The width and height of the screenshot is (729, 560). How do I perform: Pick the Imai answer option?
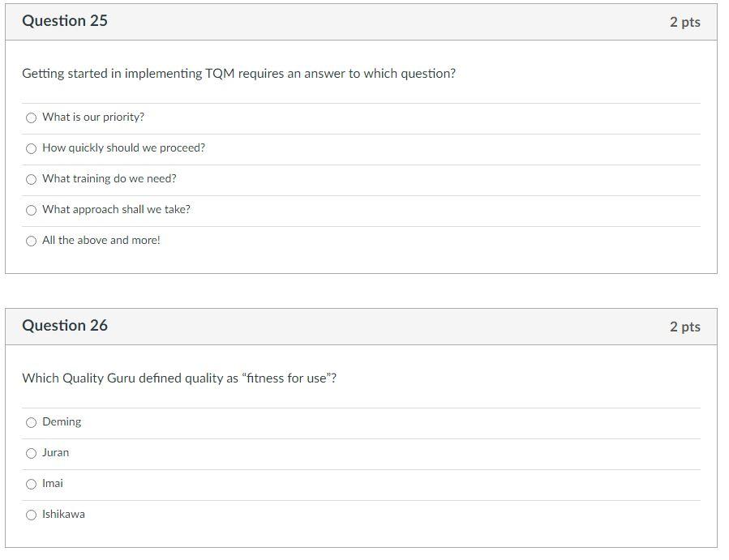(x=31, y=484)
